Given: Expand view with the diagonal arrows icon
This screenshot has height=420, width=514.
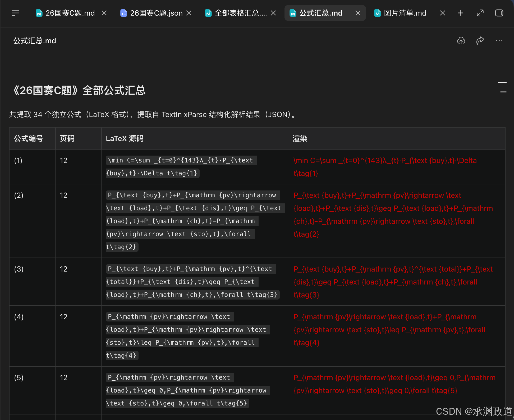Looking at the screenshot, I should [x=480, y=13].
